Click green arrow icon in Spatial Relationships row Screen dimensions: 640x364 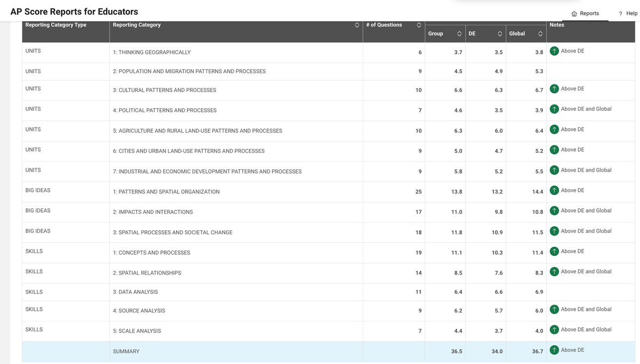[554, 272]
